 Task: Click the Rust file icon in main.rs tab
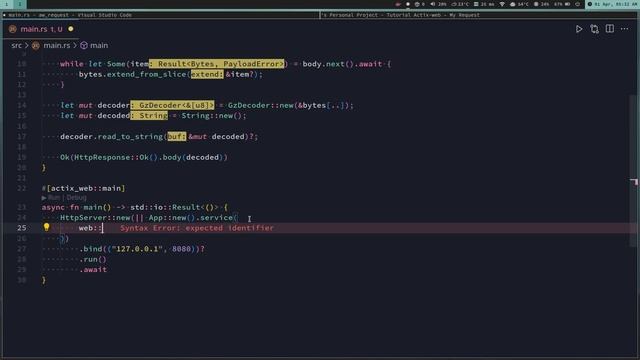(13, 29)
